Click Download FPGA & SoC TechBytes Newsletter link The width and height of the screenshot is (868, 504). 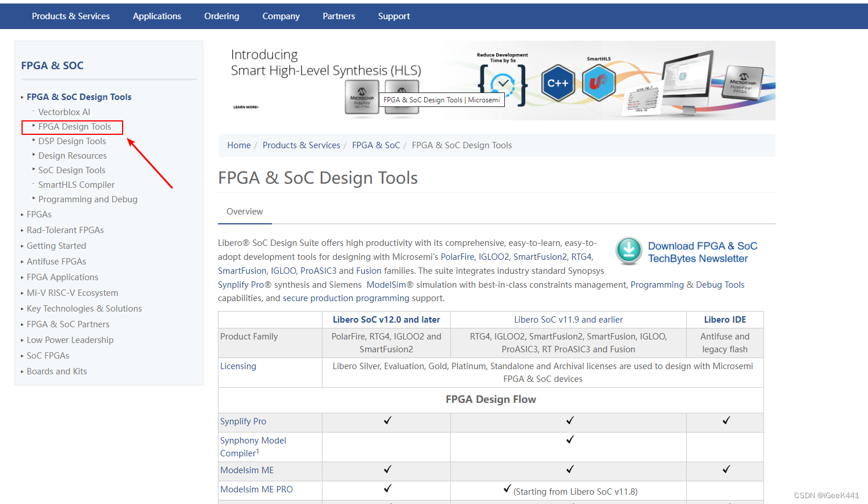tap(702, 252)
